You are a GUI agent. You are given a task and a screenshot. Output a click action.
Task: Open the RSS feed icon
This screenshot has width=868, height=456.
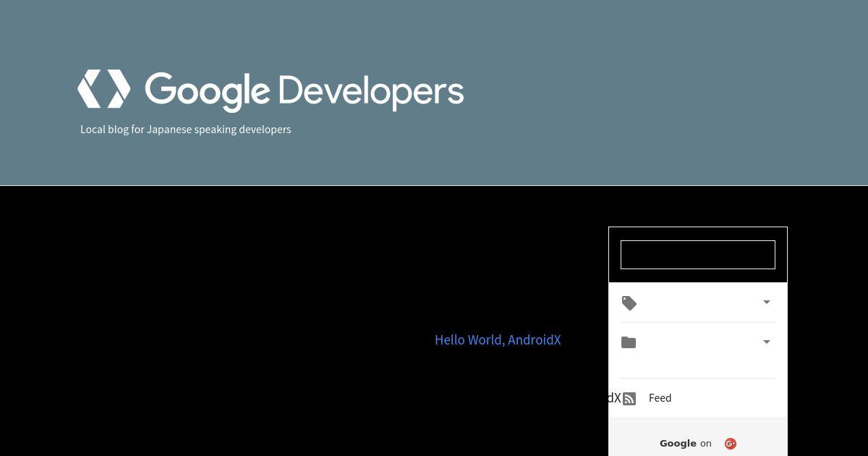point(629,399)
